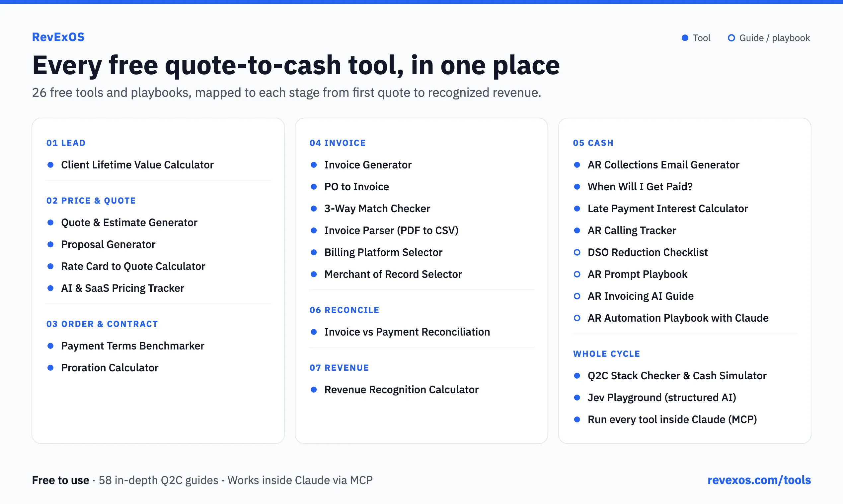Click the 07 REVENUE heading

point(339,368)
